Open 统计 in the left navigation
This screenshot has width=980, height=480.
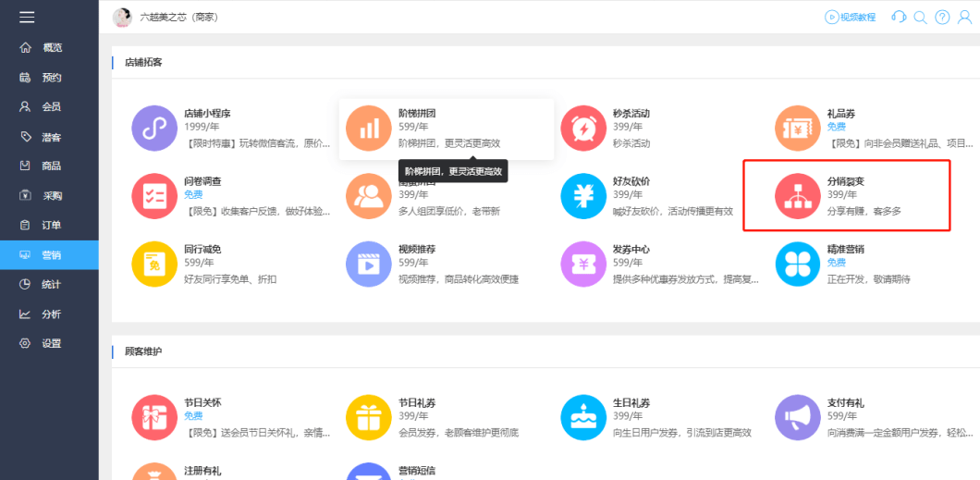coord(49,284)
